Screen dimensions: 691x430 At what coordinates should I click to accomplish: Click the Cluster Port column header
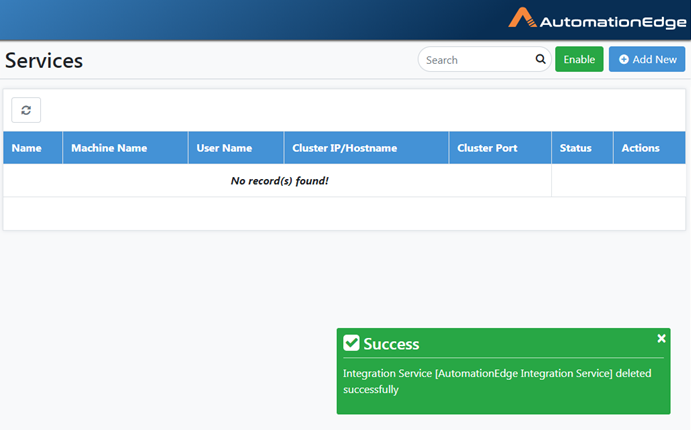(x=500, y=148)
